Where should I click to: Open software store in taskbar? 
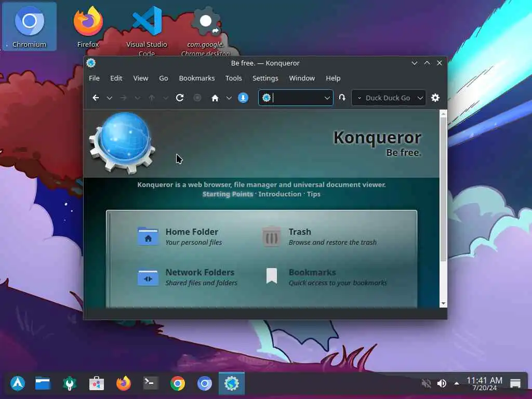coord(96,383)
